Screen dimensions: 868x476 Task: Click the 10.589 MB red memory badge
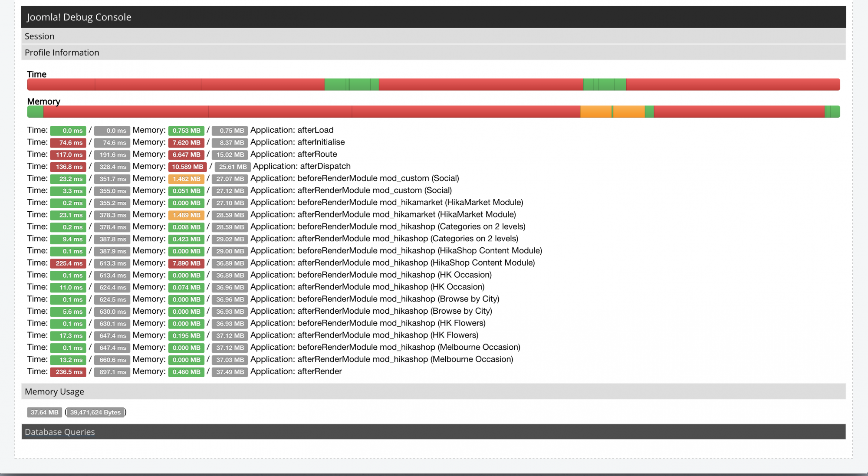pyautogui.click(x=187, y=167)
